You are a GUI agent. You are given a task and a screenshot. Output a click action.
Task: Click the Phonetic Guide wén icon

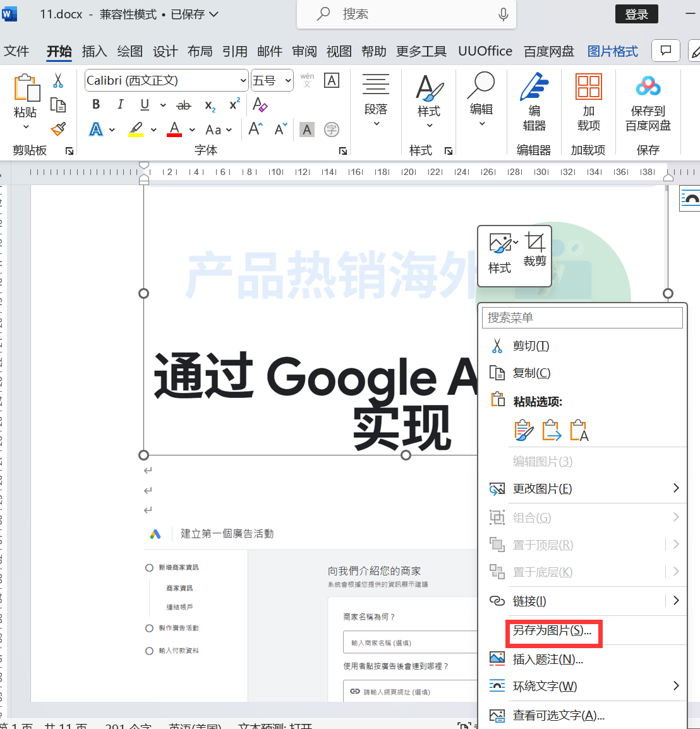pyautogui.click(x=307, y=80)
